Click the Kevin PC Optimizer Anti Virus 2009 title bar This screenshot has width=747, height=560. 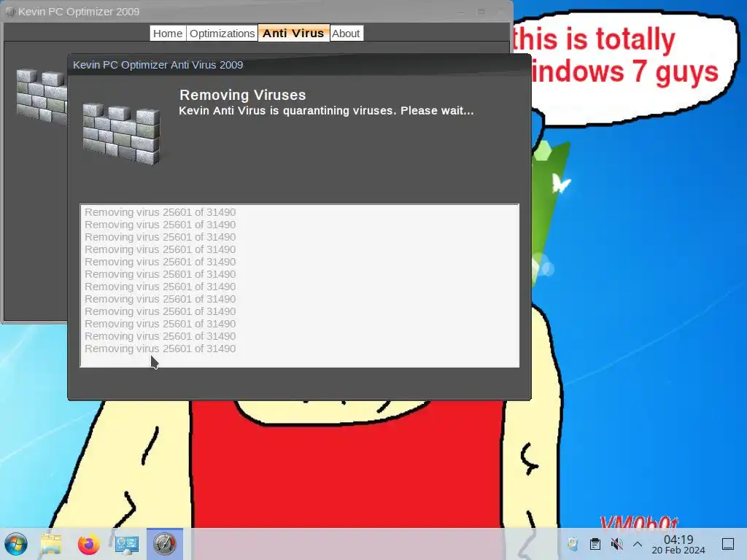pyautogui.click(x=299, y=65)
